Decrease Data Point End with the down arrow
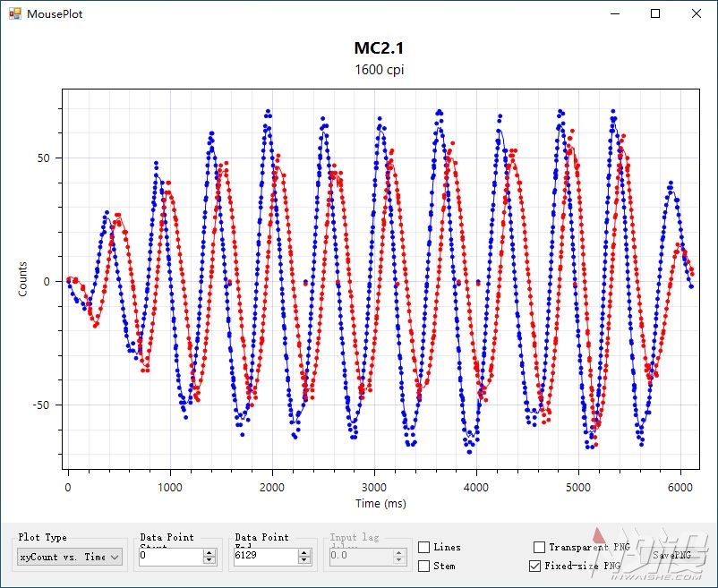The image size is (718, 588). (x=304, y=560)
